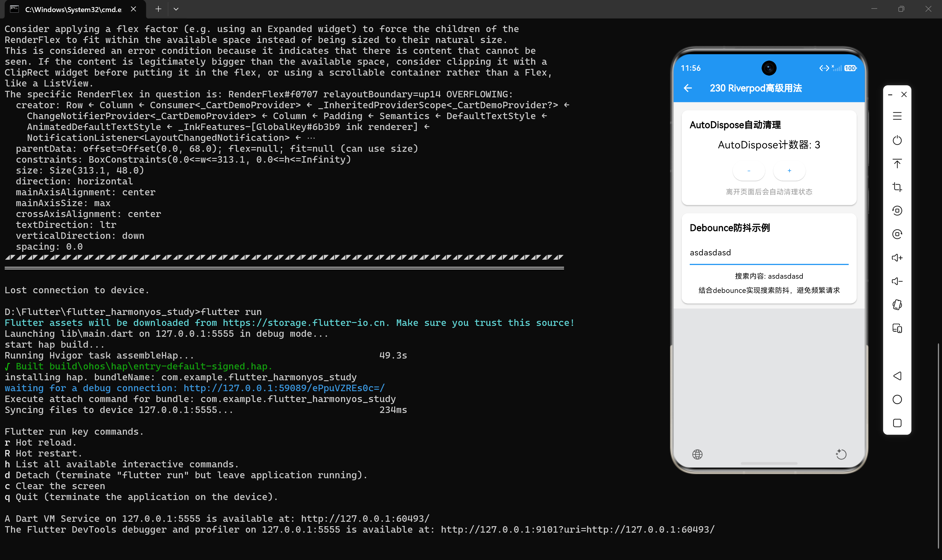Click the 'Debounce防抖示例' card heading

tap(730, 228)
